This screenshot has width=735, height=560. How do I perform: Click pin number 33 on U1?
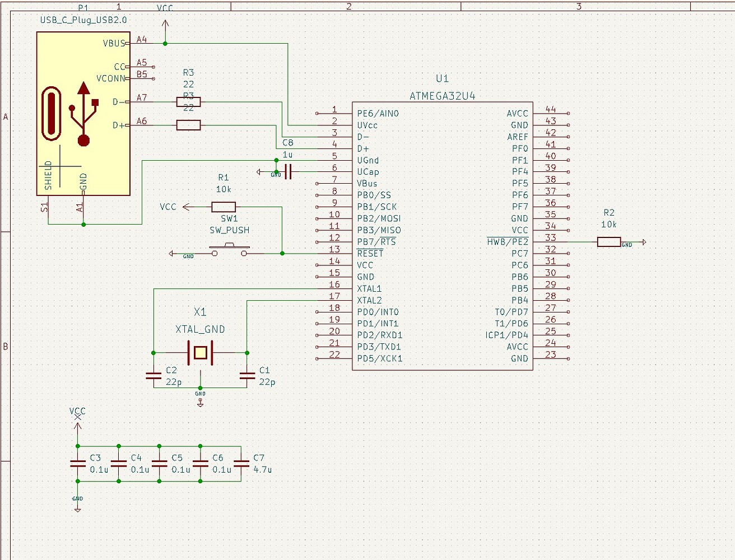[x=551, y=237]
